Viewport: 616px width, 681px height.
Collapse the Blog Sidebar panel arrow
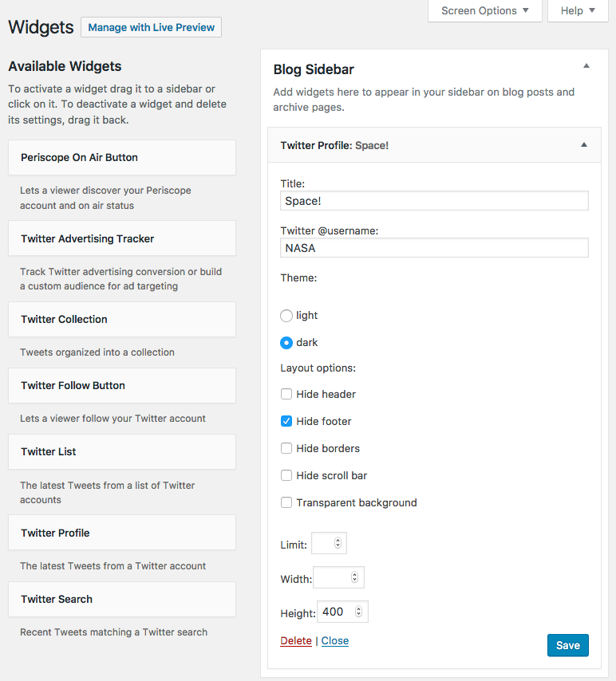(586, 66)
